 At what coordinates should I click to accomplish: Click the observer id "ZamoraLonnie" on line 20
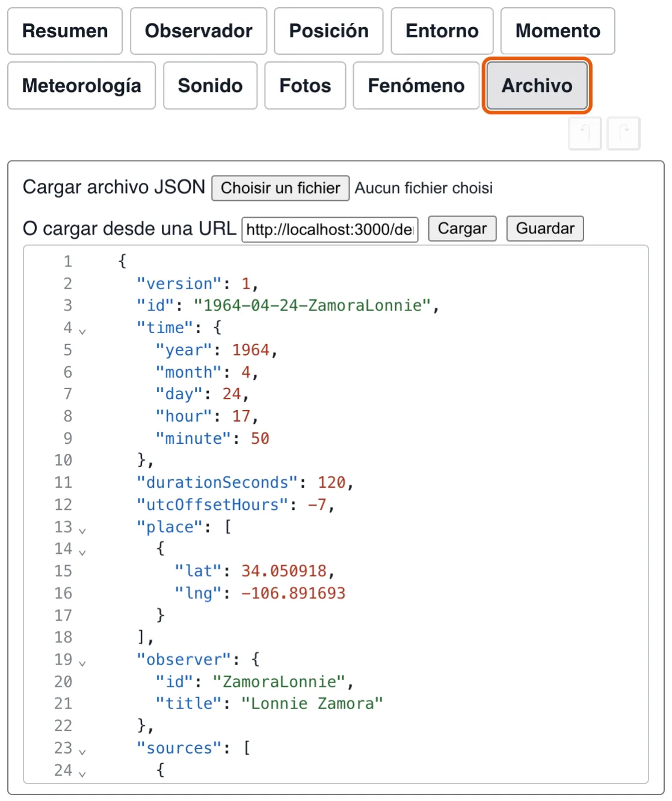[279, 681]
